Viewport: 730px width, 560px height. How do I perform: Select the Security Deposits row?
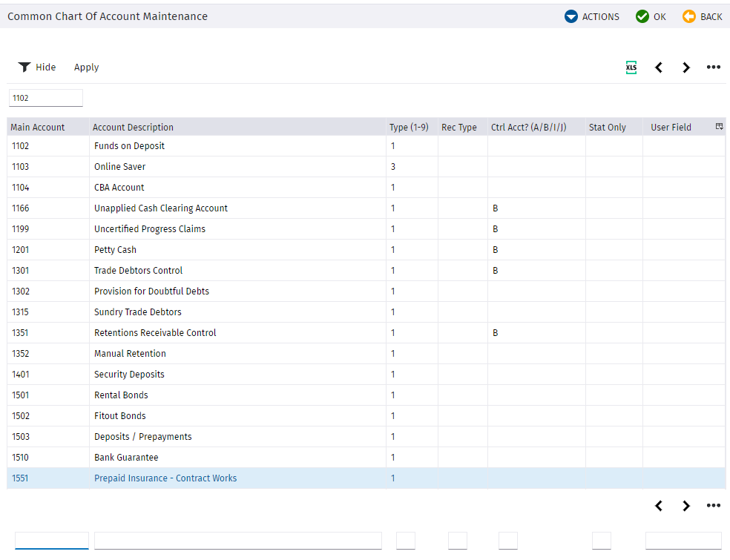(x=366, y=375)
